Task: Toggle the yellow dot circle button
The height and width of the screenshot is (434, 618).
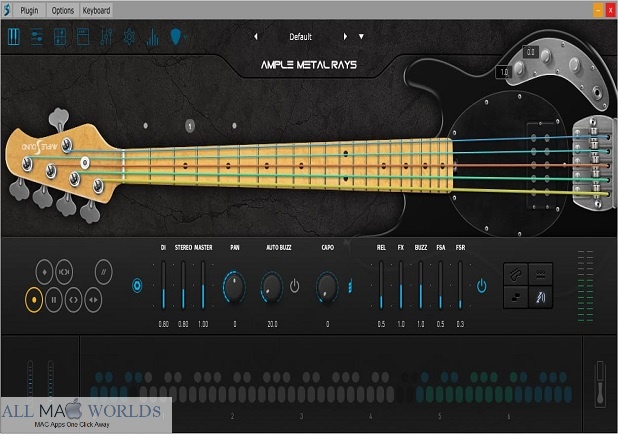Action: click(x=34, y=300)
